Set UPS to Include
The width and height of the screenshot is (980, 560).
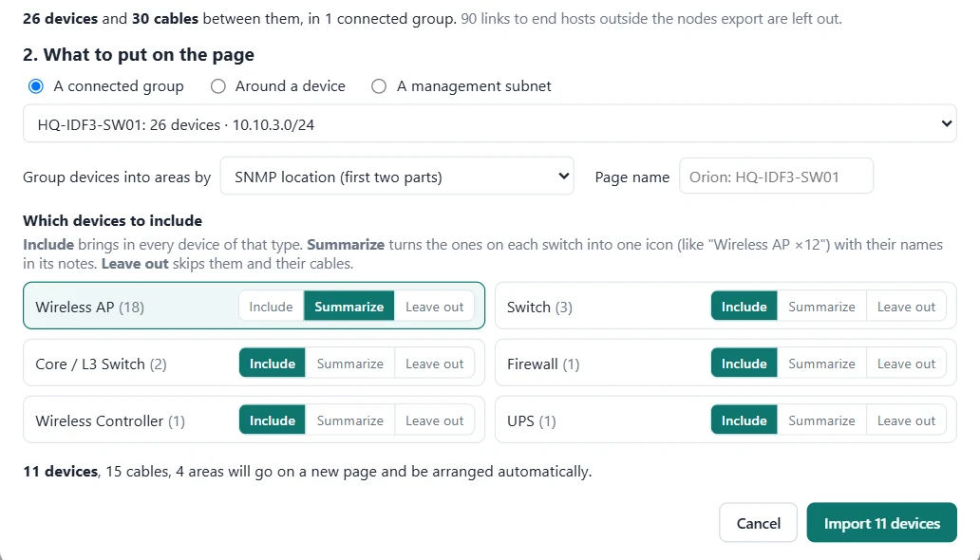click(744, 420)
